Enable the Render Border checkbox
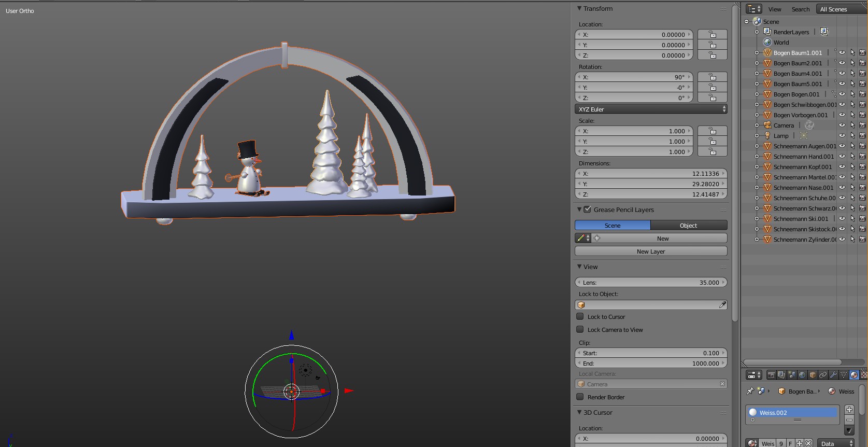868x447 pixels. click(580, 397)
